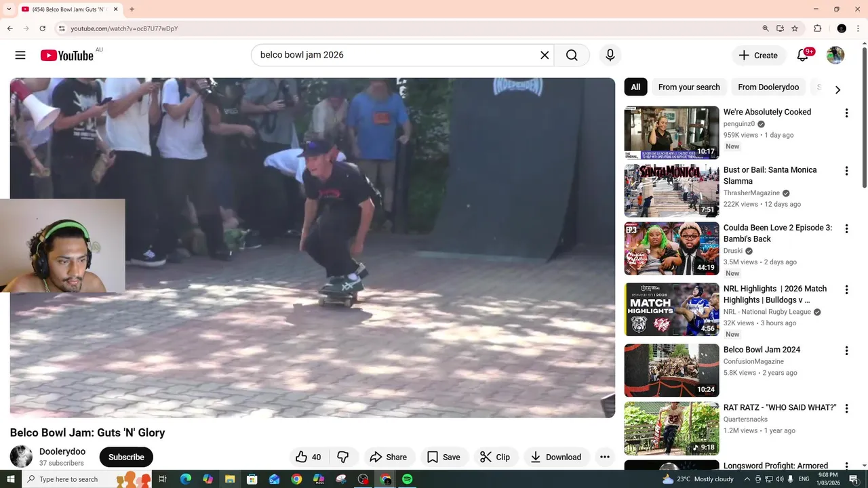Go to the YouTube home logo

(x=66, y=56)
